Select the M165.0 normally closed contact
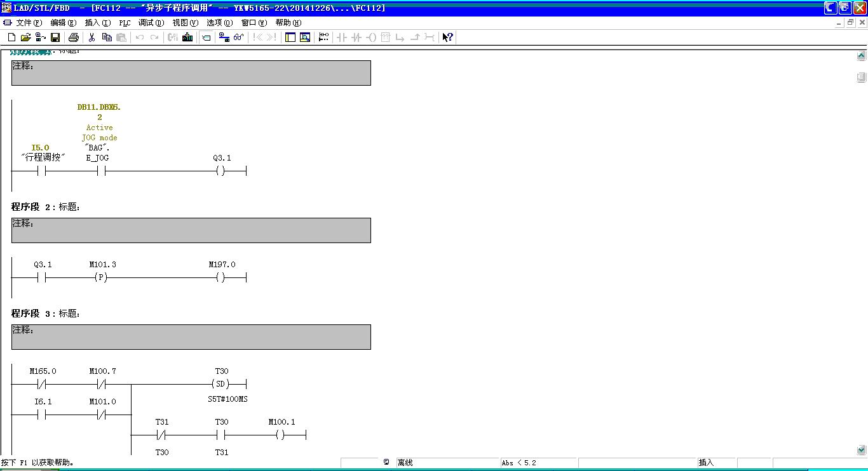This screenshot has height=471, width=868. [x=41, y=384]
